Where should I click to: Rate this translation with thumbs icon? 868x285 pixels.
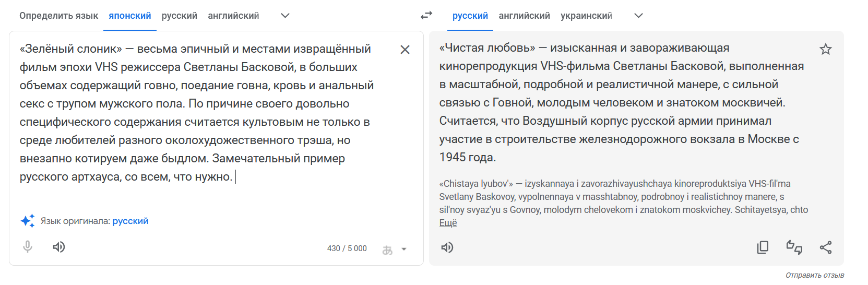pos(794,247)
